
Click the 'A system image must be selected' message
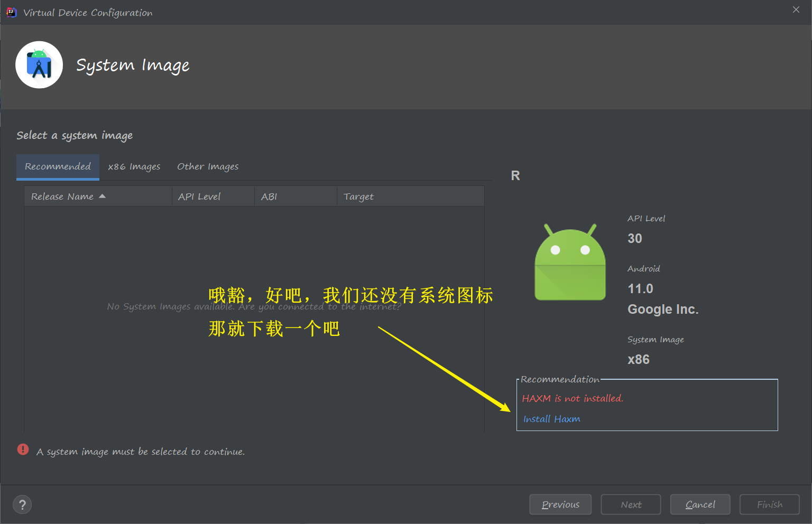tap(141, 452)
